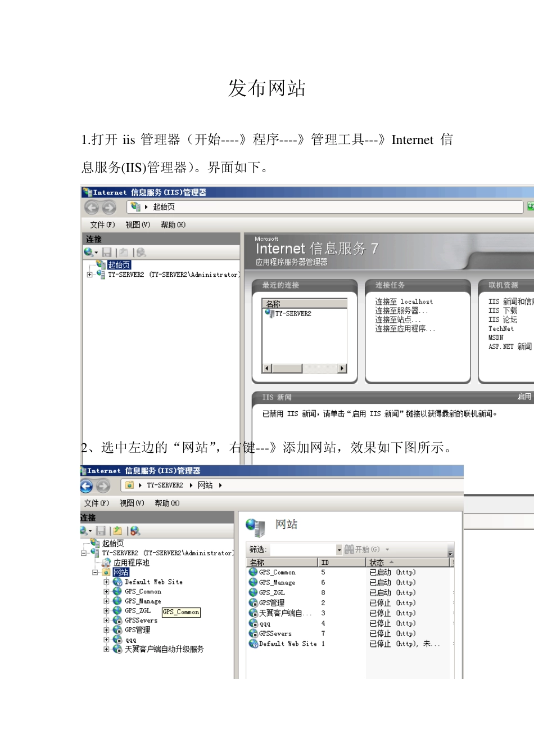Click 网站 in the address bar breadcrumb
Screen dimensions: 534x756
point(205,485)
